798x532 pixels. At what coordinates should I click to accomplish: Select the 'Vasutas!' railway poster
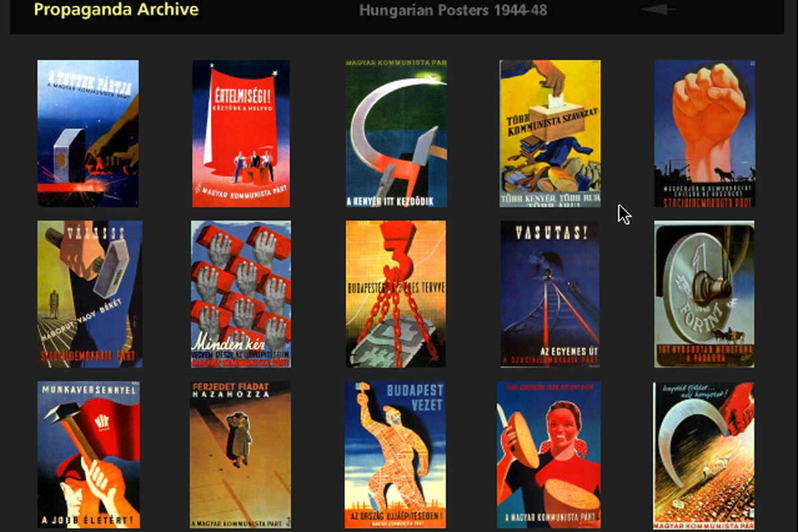coord(550,294)
